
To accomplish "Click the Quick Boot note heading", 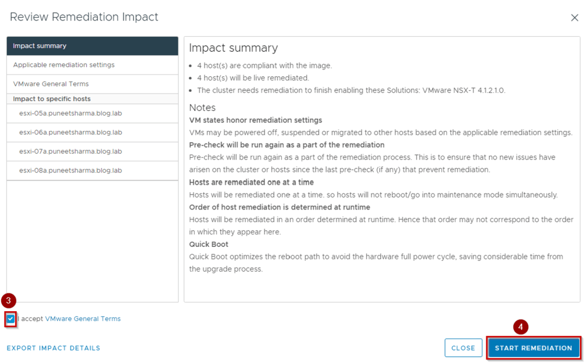I will pyautogui.click(x=208, y=244).
